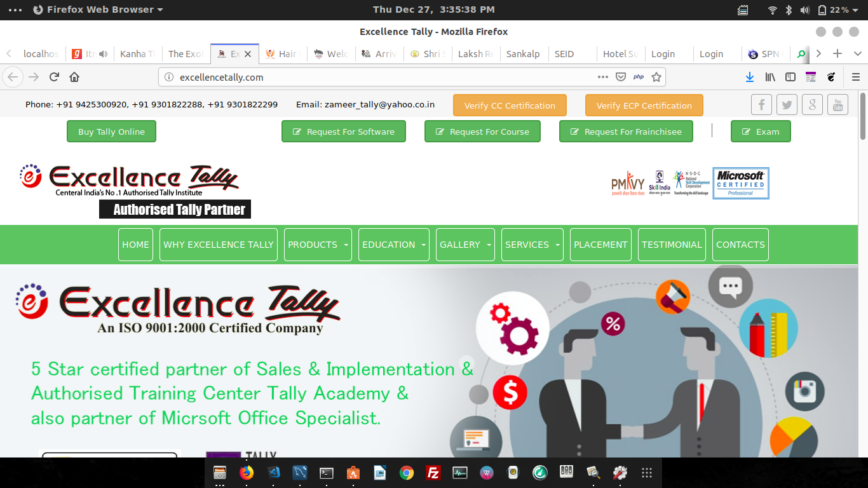Go to Firefox home page

point(74,77)
